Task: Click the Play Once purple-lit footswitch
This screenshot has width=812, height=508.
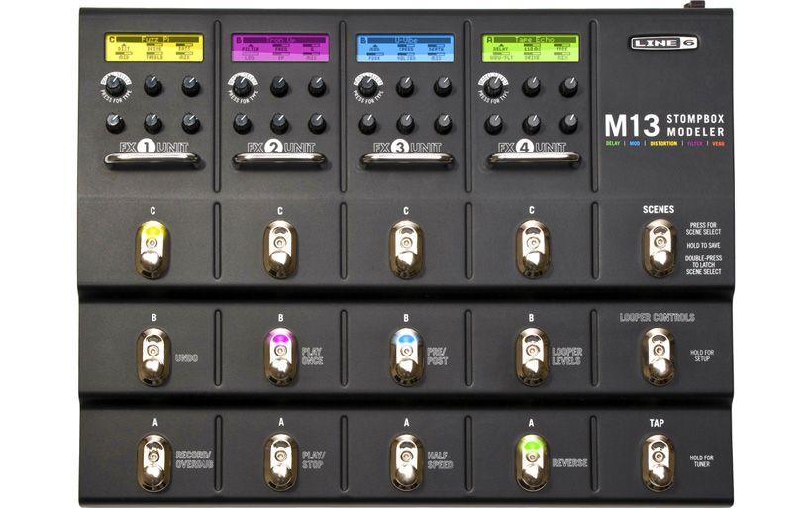Action: (280, 356)
